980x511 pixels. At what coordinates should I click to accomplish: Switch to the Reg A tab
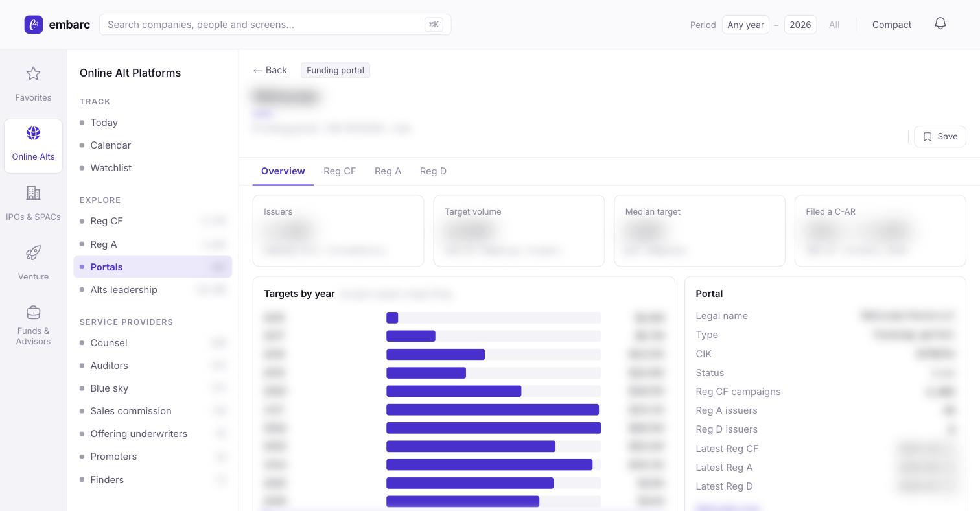(388, 171)
